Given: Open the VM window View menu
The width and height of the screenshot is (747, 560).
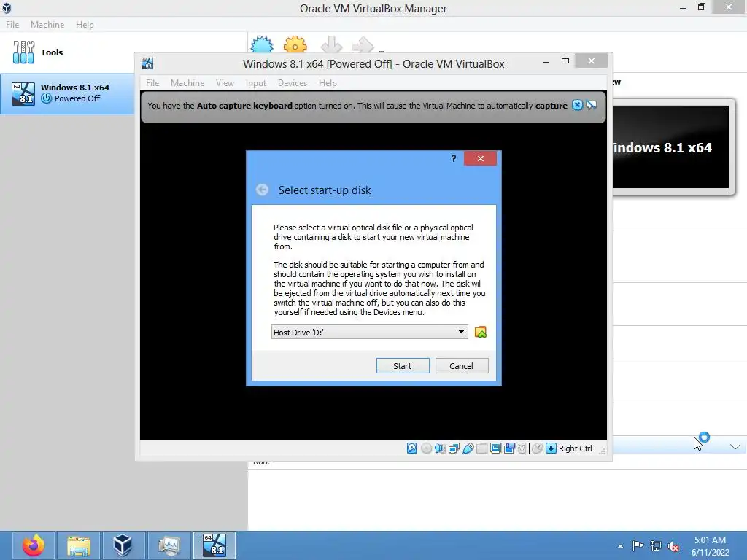Looking at the screenshot, I should pos(225,83).
